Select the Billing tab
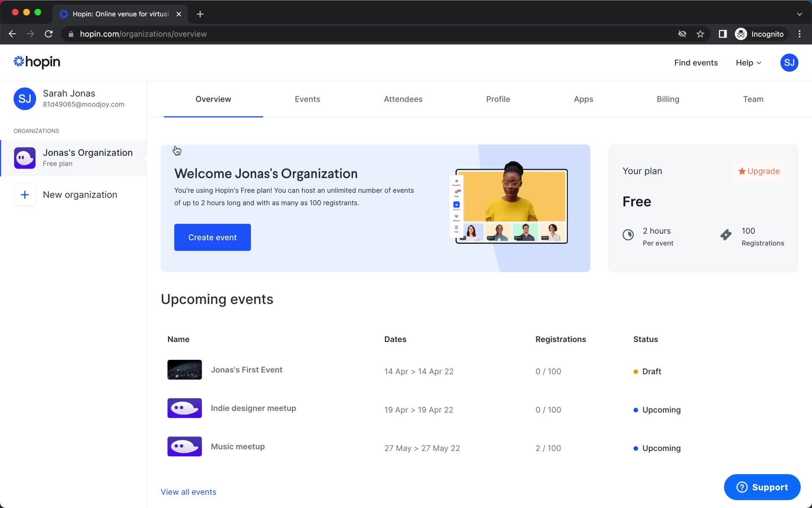 (668, 99)
